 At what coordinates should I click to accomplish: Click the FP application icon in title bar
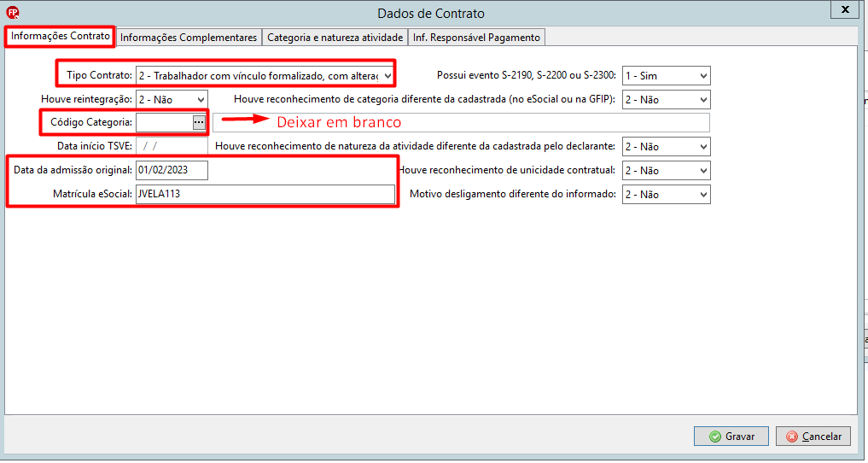(x=12, y=13)
